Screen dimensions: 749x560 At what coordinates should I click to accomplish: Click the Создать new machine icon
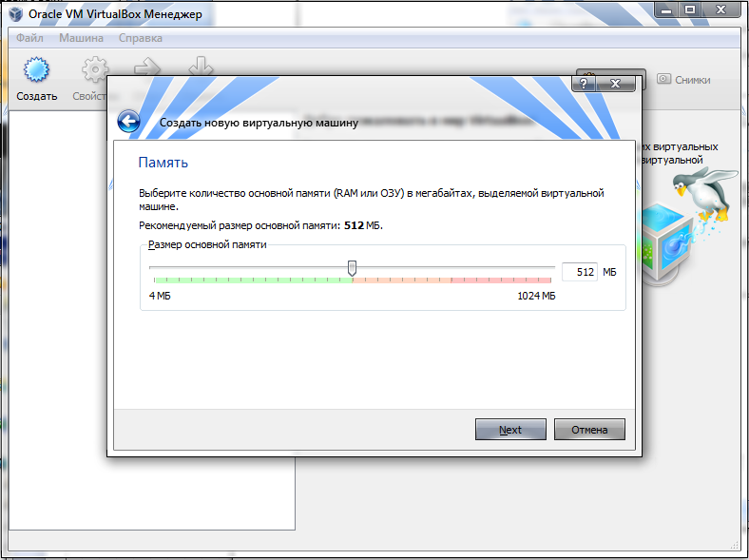(36, 69)
